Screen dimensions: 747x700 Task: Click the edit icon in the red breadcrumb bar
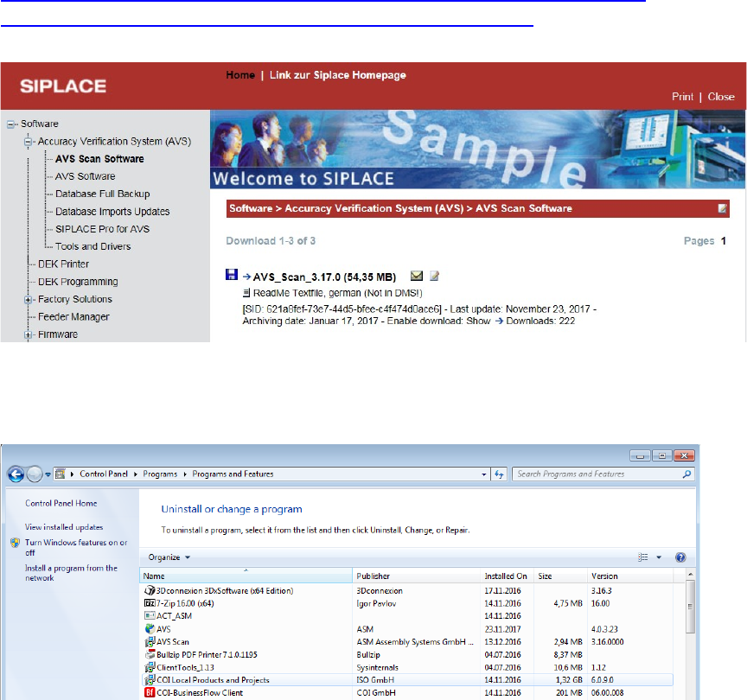[722, 208]
